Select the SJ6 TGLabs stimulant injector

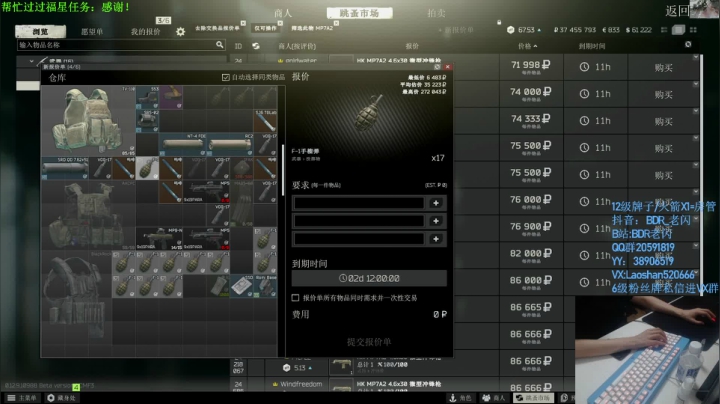[x=265, y=121]
